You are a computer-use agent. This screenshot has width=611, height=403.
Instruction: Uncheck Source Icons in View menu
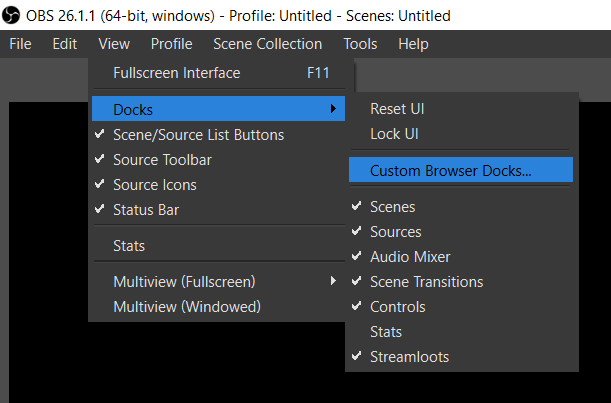pyautogui.click(x=154, y=185)
